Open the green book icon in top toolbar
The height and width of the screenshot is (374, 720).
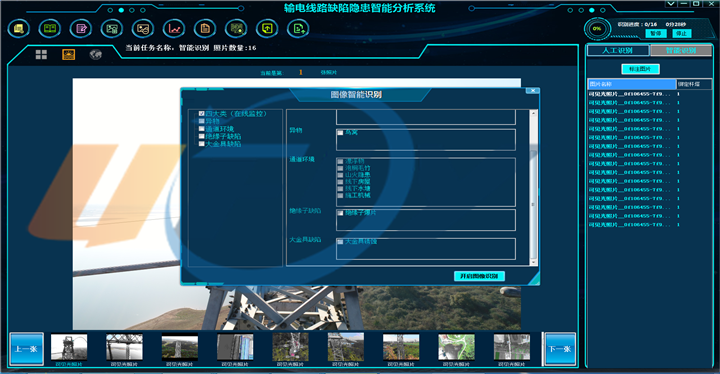click(x=50, y=28)
